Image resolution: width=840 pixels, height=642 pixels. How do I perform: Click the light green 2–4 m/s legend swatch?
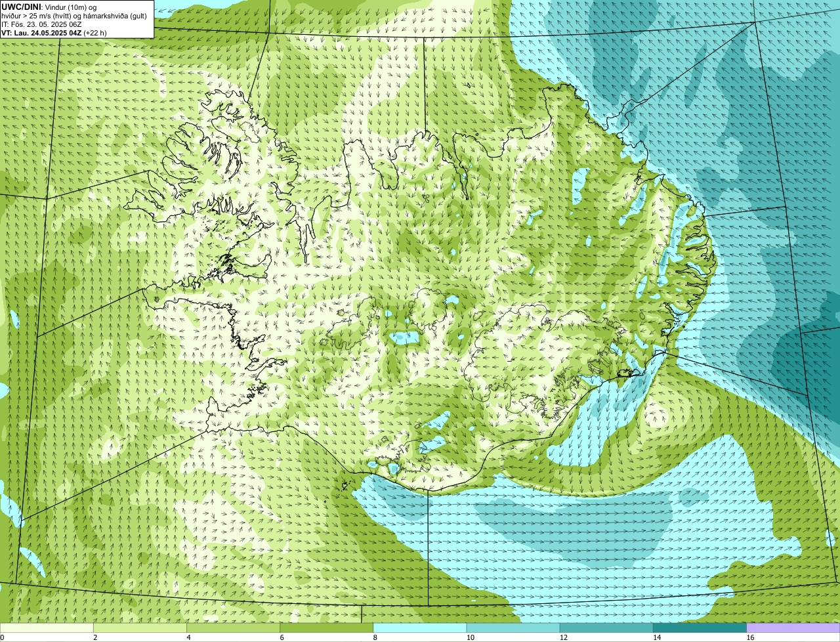(140, 628)
